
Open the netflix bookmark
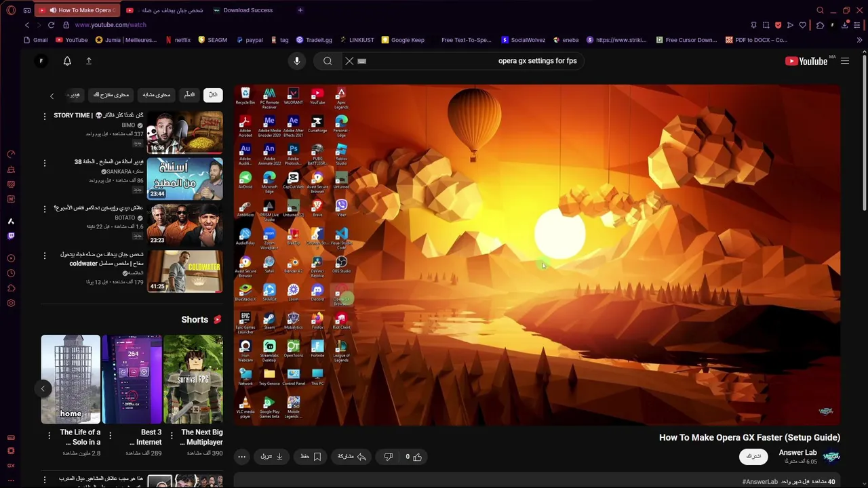click(178, 40)
